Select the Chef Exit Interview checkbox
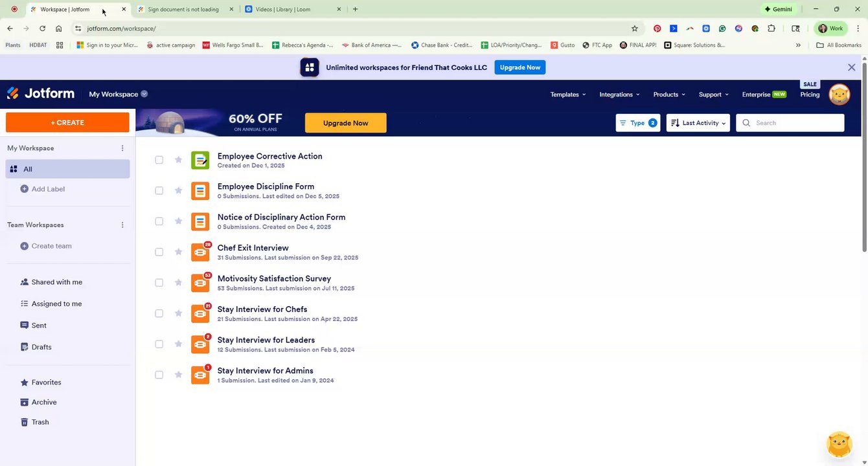 (159, 252)
